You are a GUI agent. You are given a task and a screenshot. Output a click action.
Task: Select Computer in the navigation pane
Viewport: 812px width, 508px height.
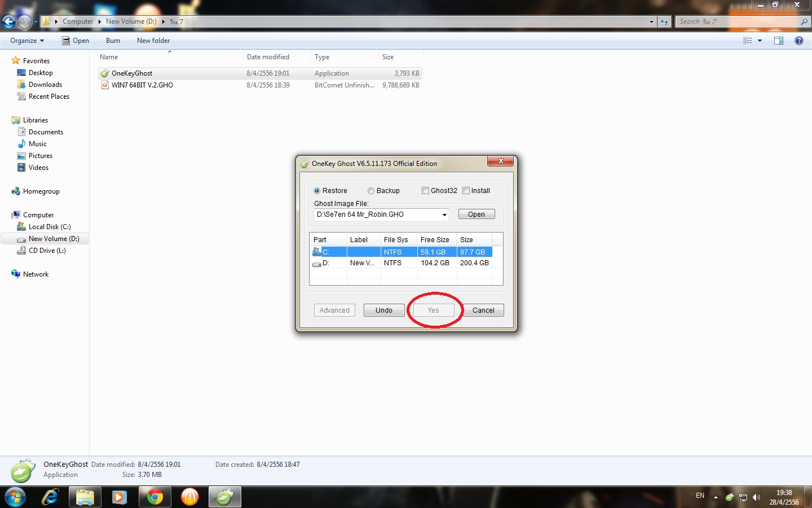pyautogui.click(x=38, y=215)
